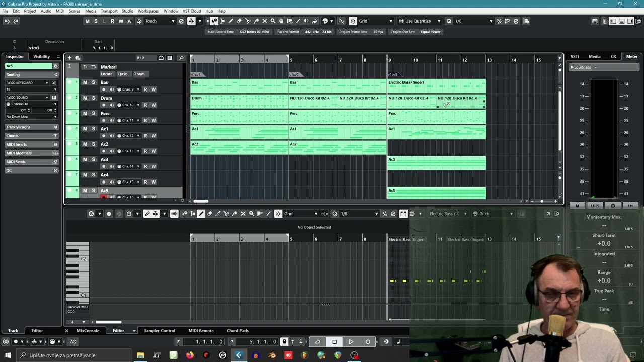
Task: Toggle Snap on in main toolbar
Action: [x=353, y=21]
